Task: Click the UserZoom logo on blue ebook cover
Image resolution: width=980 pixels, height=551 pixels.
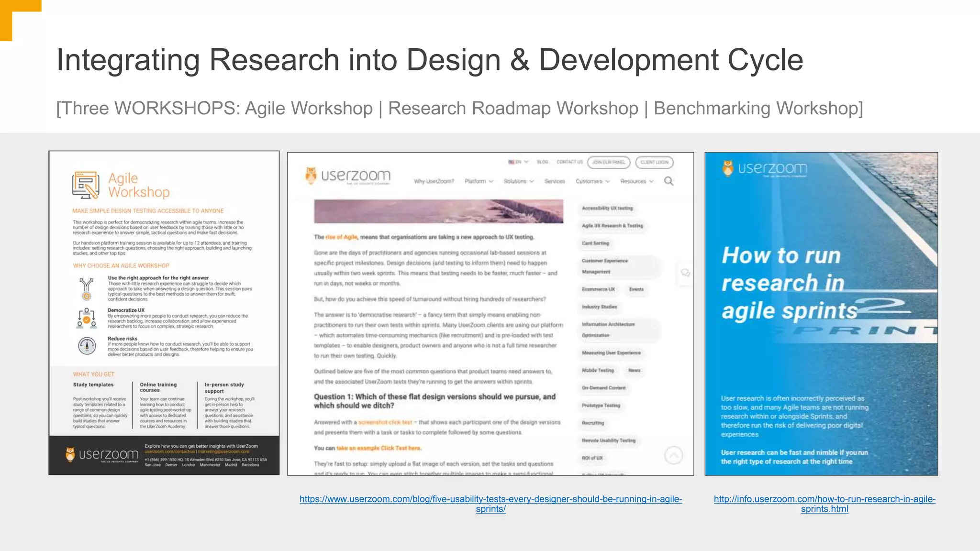Action: 765,169
